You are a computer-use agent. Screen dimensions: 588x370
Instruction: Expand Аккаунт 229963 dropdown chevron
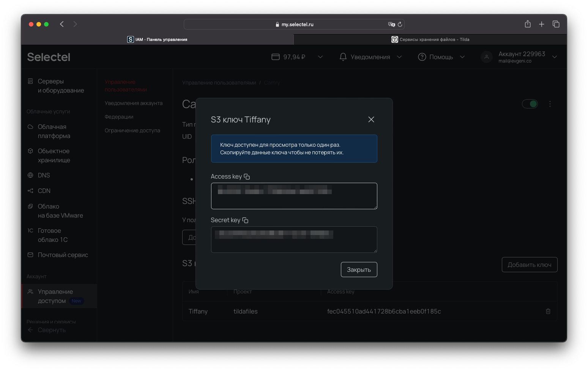tap(555, 57)
